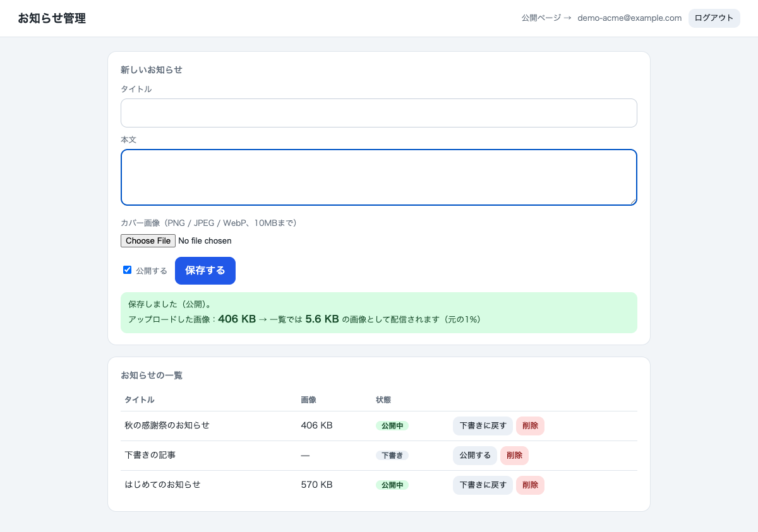Click into the 本文 textarea
Screen dimensions: 758x532
tap(379, 177)
